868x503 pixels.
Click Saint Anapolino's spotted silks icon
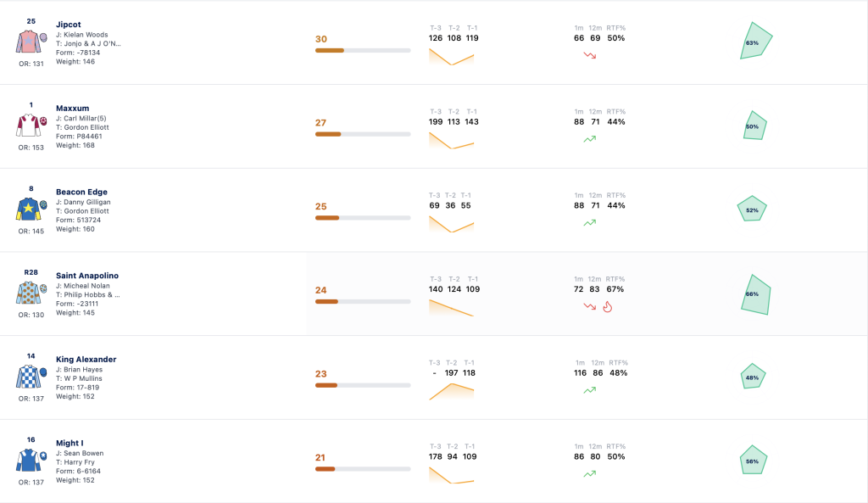tap(31, 293)
